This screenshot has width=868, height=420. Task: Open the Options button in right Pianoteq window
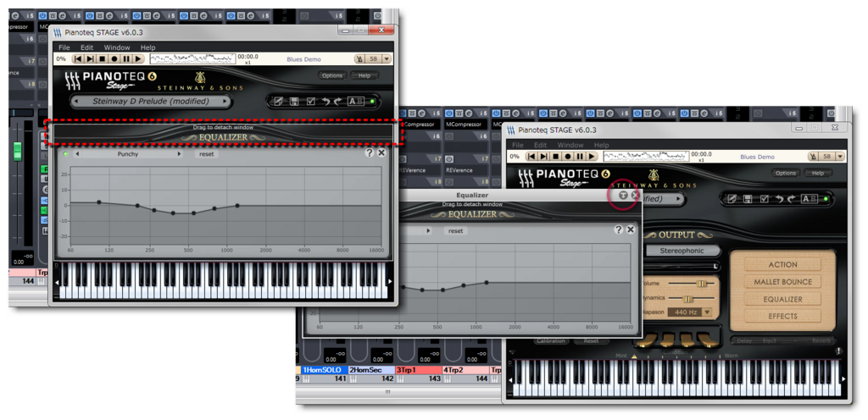click(x=786, y=174)
